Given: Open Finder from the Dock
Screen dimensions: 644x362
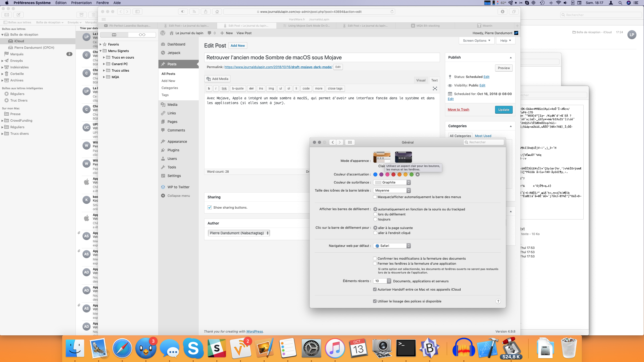Looking at the screenshot, I should tap(75, 348).
